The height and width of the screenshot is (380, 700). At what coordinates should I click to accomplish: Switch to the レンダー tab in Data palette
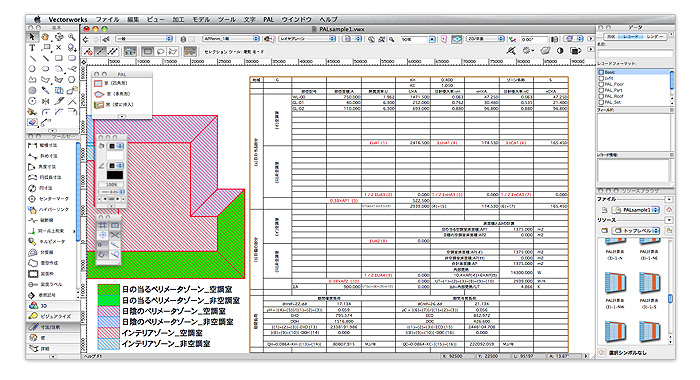(x=655, y=37)
